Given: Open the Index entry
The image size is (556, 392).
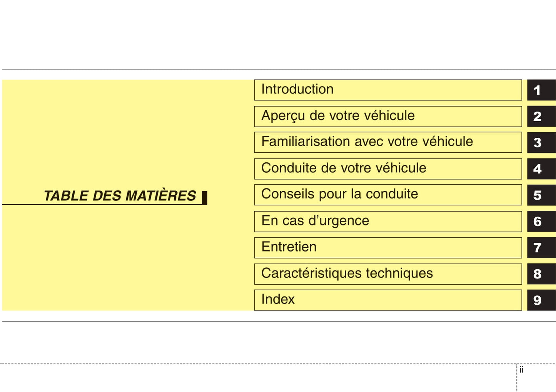Looking at the screenshot, I should coord(388,300).
